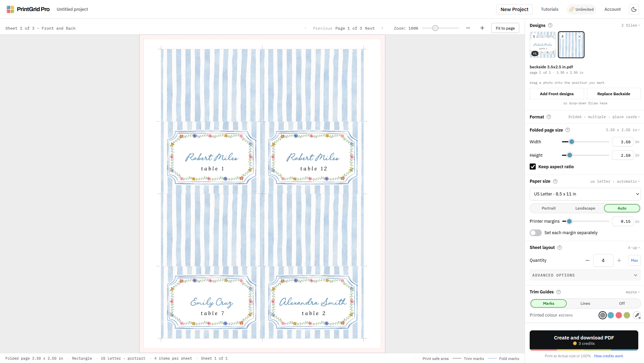Click Emily Cruz table 7 card

[212, 302]
